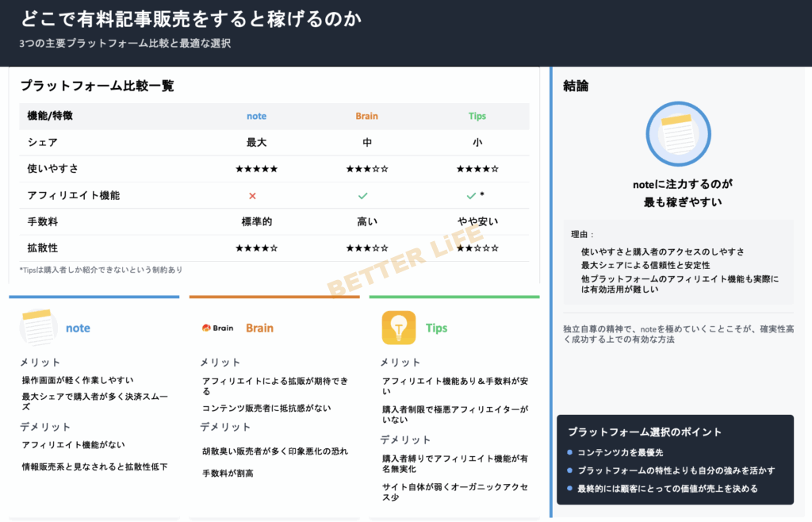Click the green checkmark in the Brain column
The image size is (812, 522).
(x=362, y=195)
